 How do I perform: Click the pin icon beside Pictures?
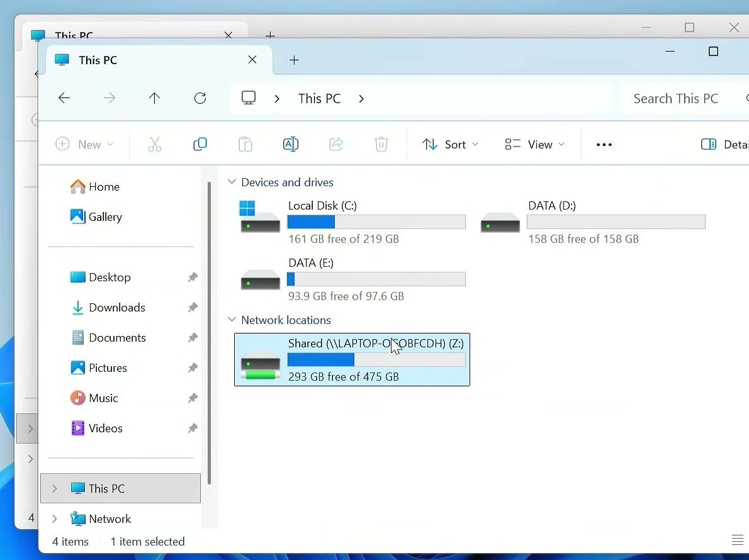(193, 368)
